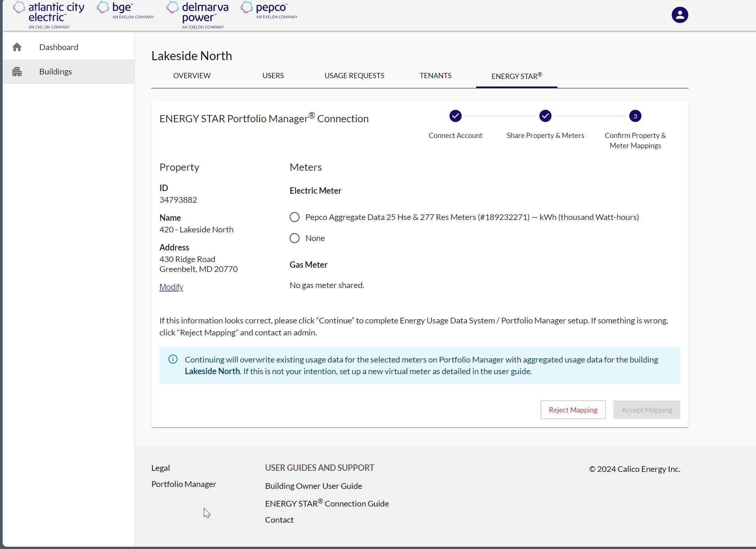Open the Legal footer link
Viewport: 756px width, 549px height.
[x=161, y=468]
